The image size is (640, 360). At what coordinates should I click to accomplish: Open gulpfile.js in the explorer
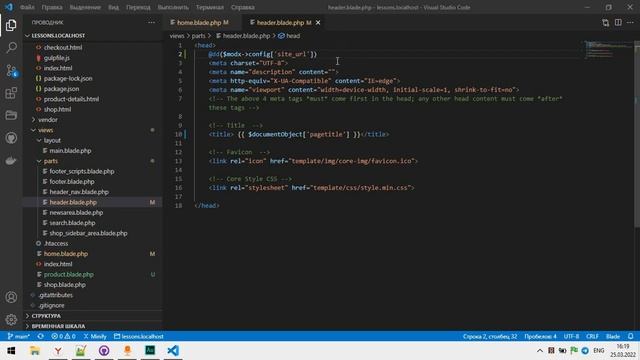57,58
